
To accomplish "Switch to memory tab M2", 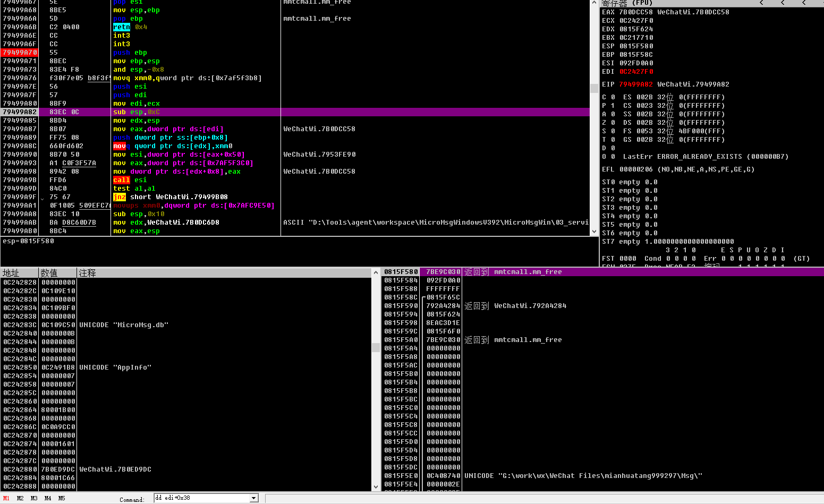I will click(x=20, y=498).
